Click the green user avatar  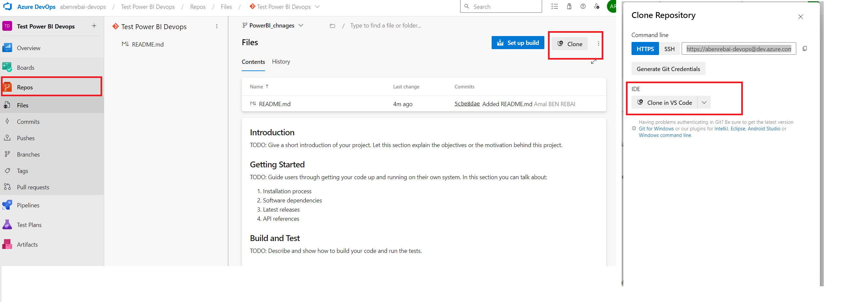(x=612, y=7)
